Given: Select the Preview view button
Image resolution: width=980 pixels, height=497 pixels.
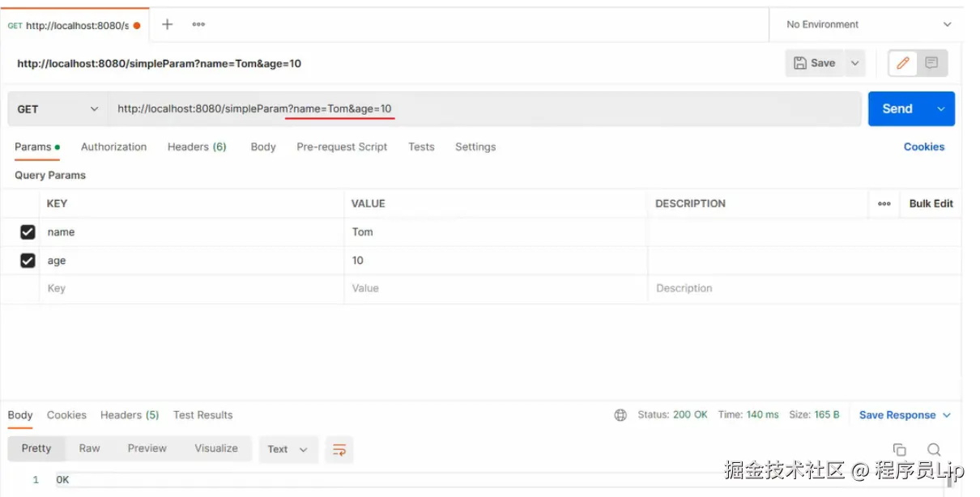Looking at the screenshot, I should tap(147, 448).
